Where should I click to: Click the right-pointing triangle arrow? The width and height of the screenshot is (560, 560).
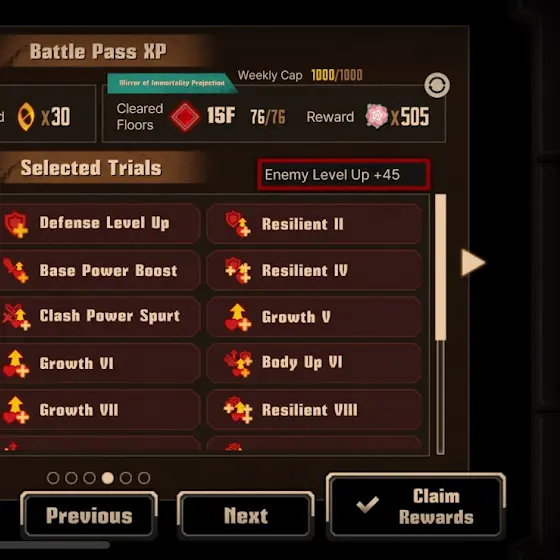473,262
